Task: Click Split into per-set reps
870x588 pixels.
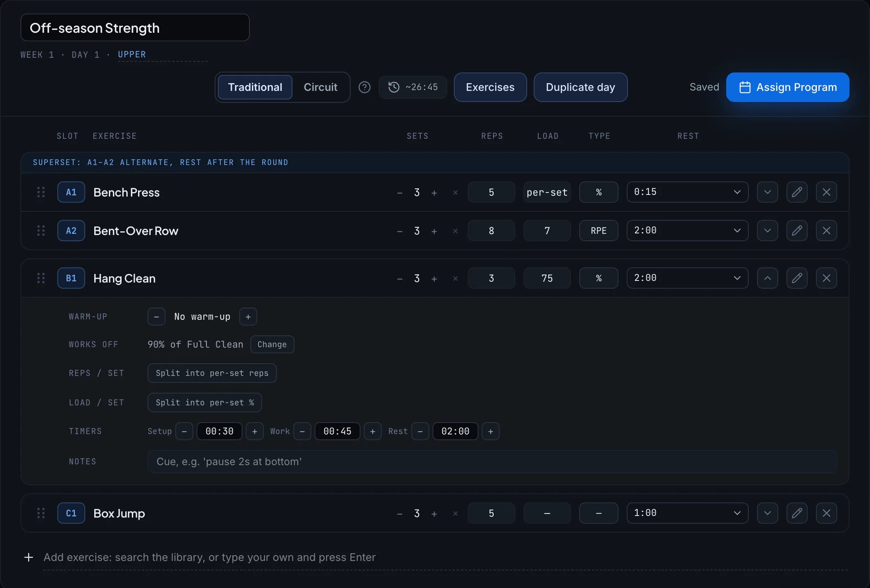Action: point(212,373)
